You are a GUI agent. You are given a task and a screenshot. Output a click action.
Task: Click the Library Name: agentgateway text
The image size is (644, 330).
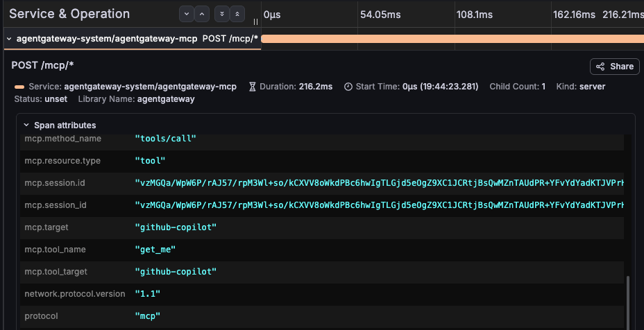tap(136, 99)
